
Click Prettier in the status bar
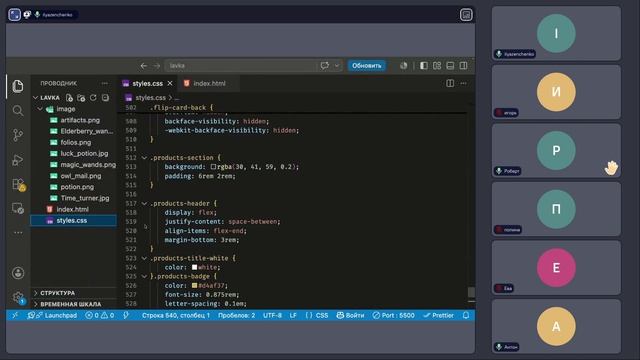pos(438,315)
